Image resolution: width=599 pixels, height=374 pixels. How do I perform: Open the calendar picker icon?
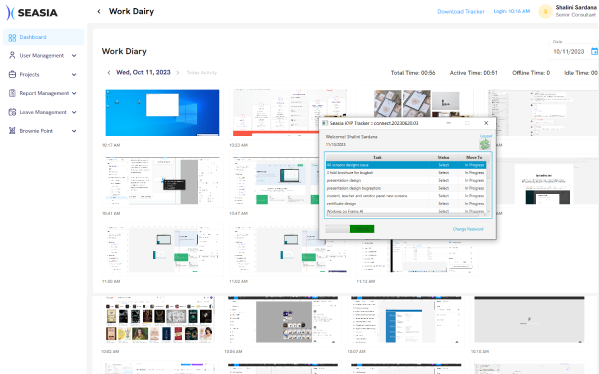pos(594,51)
